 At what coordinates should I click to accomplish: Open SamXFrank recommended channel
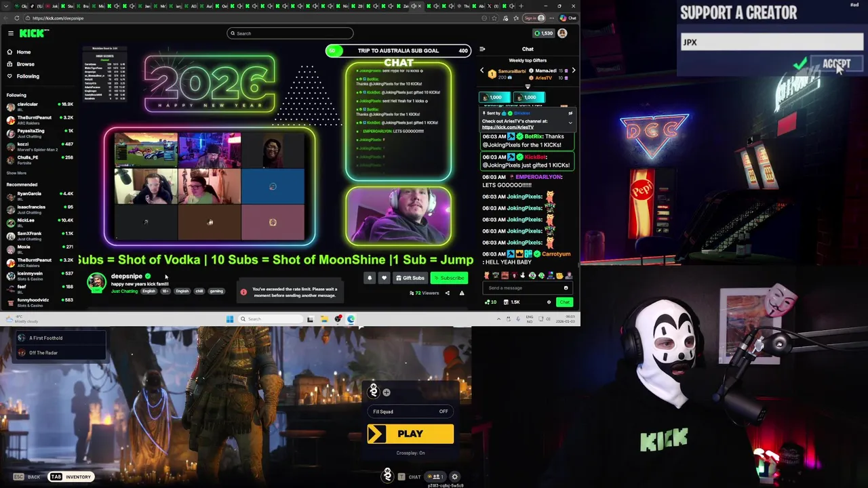40,235
